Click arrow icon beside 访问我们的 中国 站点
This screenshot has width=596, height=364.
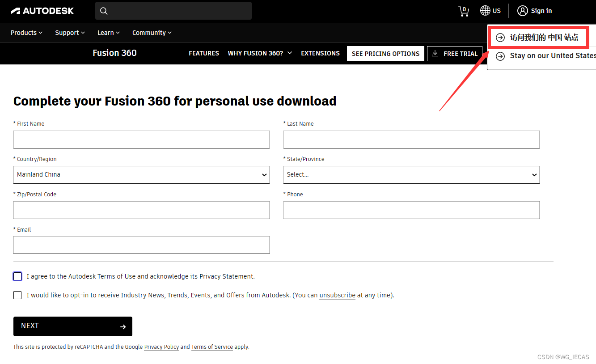[x=500, y=38]
